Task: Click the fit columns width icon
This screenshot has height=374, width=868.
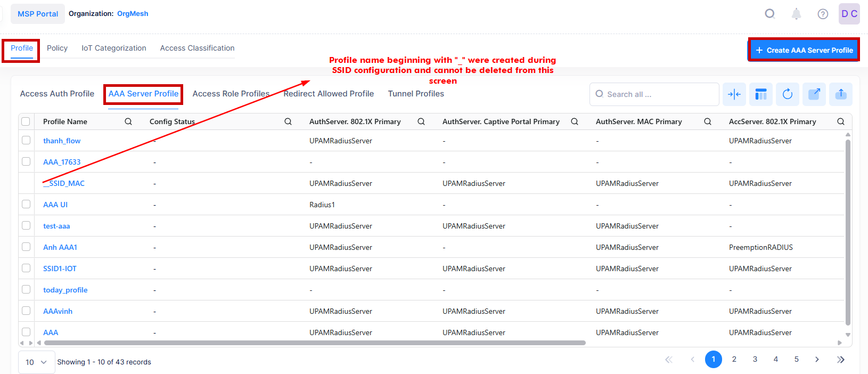Action: pyautogui.click(x=734, y=94)
